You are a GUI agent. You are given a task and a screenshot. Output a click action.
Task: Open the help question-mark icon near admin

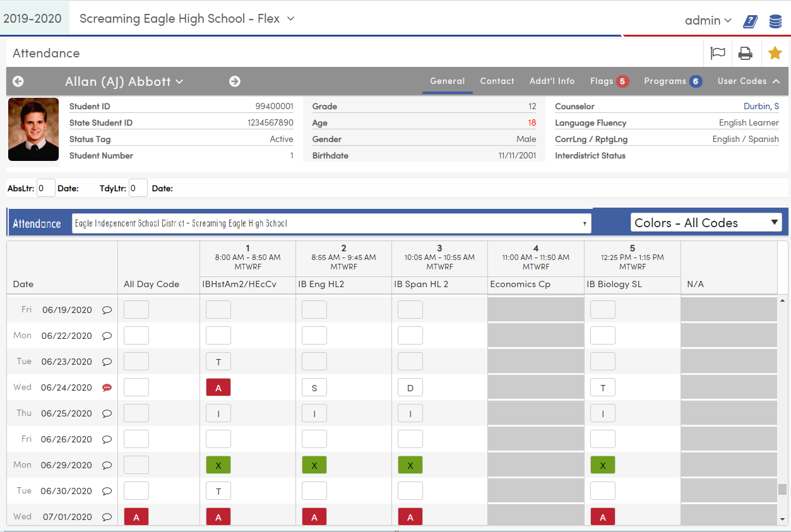(750, 21)
